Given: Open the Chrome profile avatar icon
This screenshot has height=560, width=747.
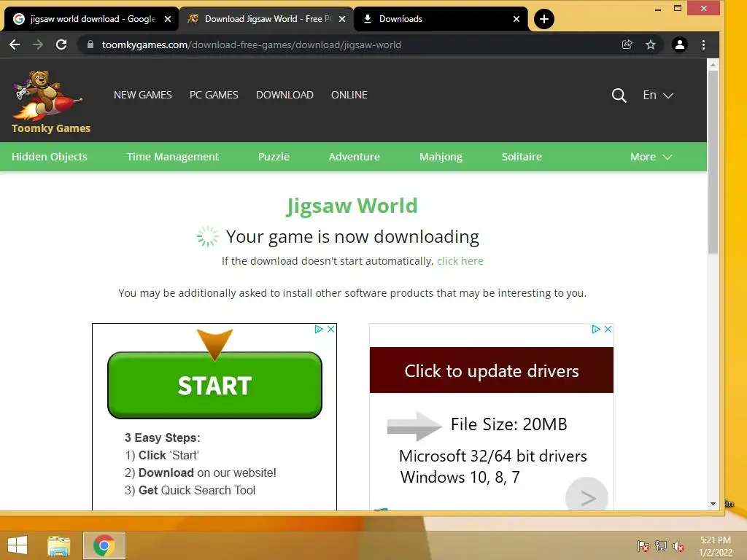Looking at the screenshot, I should click(x=680, y=44).
